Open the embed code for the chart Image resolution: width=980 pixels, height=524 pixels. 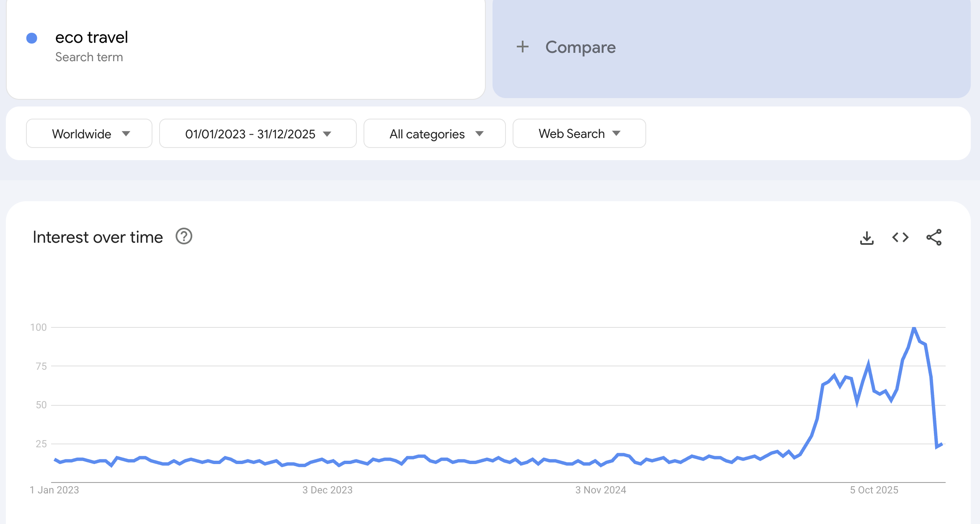(x=900, y=237)
